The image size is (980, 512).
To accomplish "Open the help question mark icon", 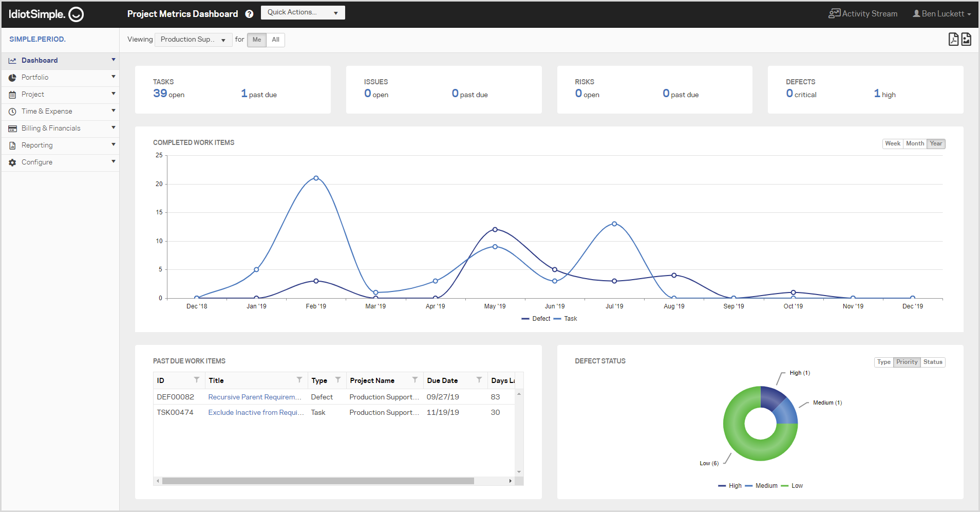I will [249, 14].
